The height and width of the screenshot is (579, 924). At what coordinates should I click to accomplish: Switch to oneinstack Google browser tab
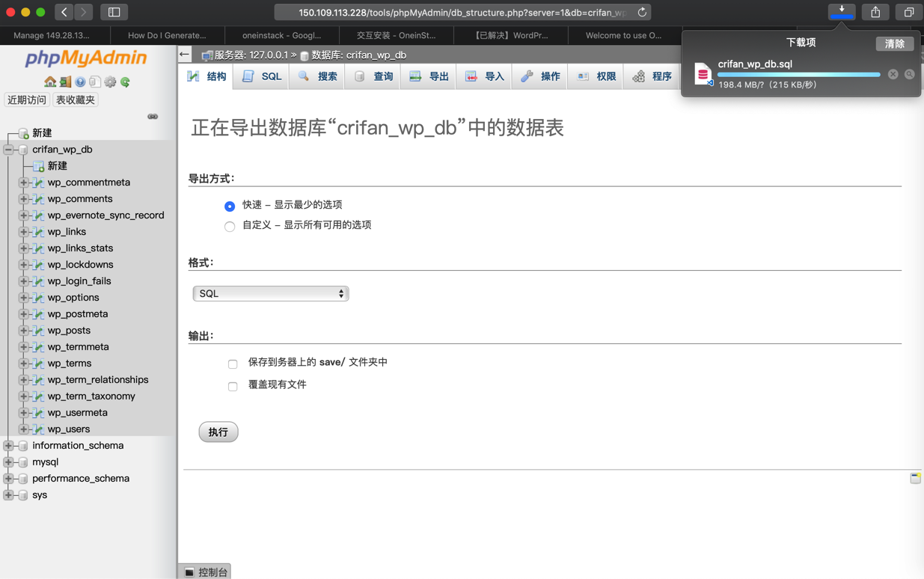point(281,35)
